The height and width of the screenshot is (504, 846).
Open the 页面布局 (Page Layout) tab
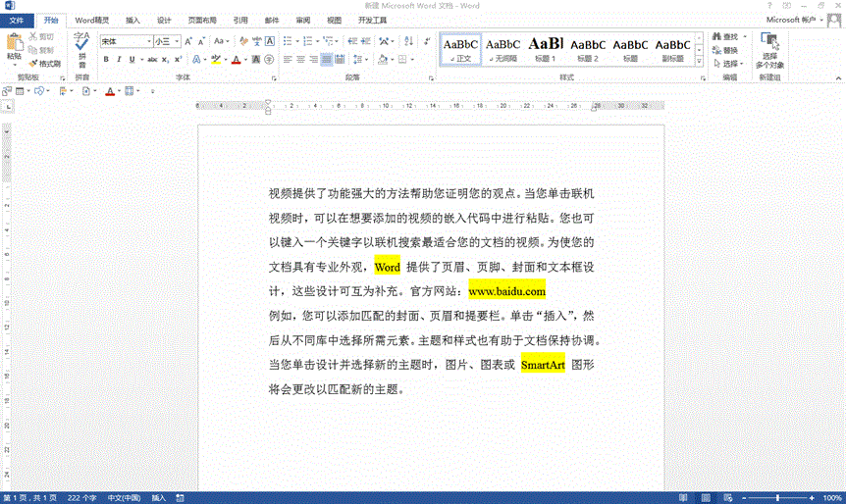(202, 20)
